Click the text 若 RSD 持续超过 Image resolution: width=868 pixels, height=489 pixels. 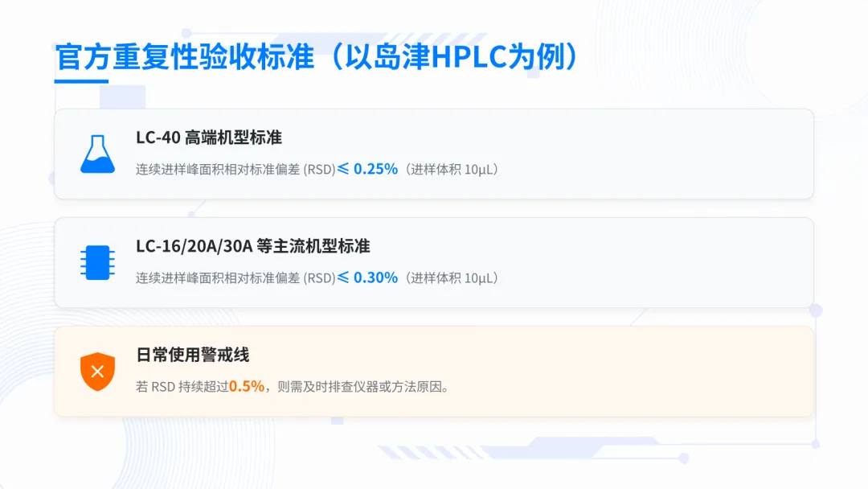[x=182, y=387]
